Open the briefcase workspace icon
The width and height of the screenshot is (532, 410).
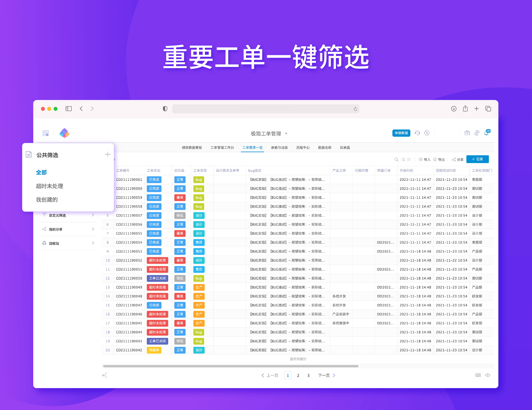pos(467,133)
